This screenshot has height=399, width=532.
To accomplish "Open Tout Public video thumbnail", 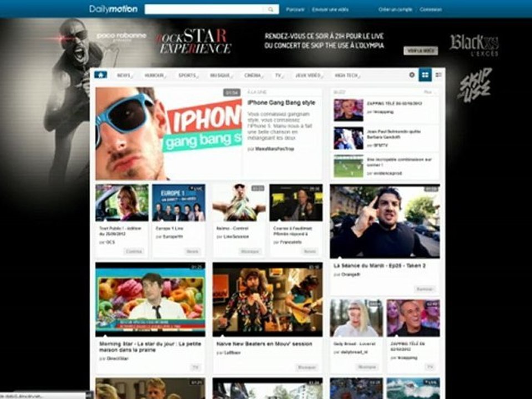I will [122, 203].
